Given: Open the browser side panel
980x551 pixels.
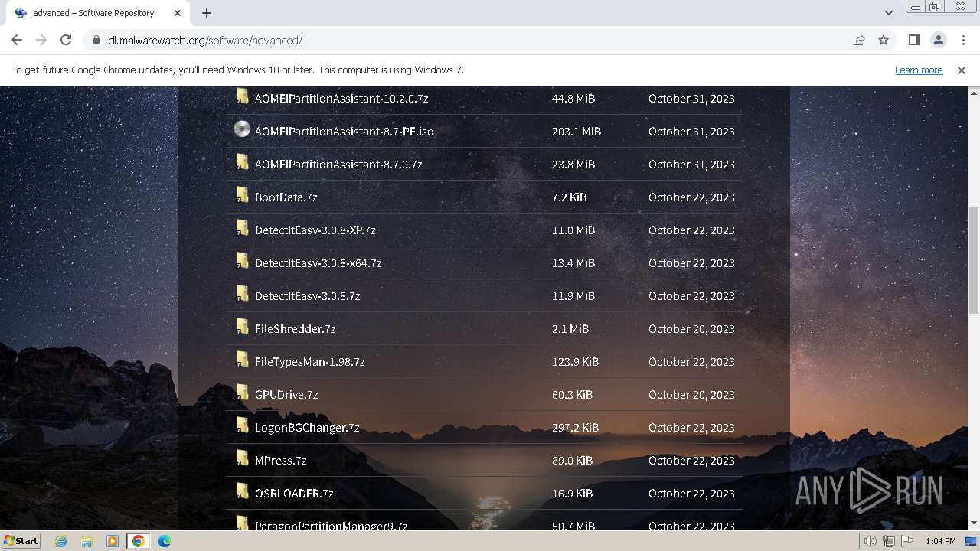Looking at the screenshot, I should 913,41.
